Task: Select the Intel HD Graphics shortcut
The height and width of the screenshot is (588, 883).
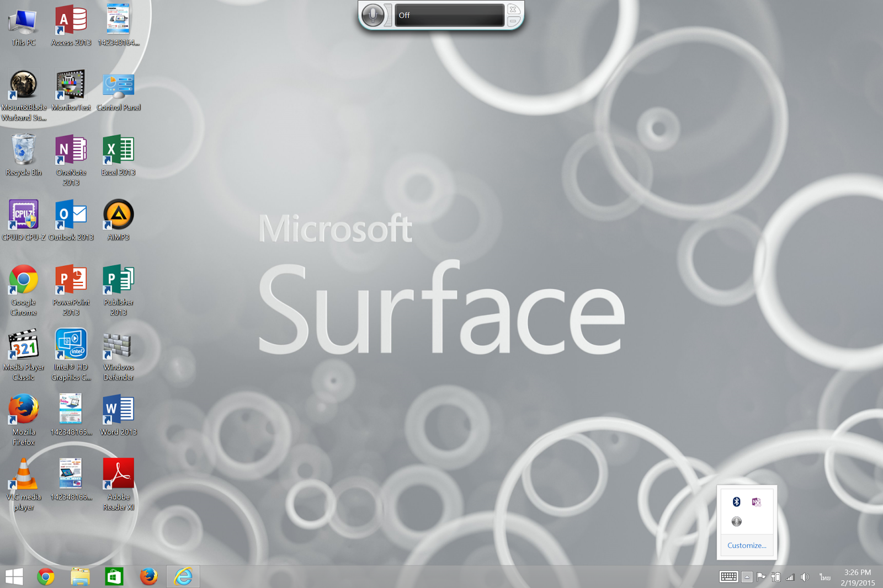Action: (x=71, y=356)
